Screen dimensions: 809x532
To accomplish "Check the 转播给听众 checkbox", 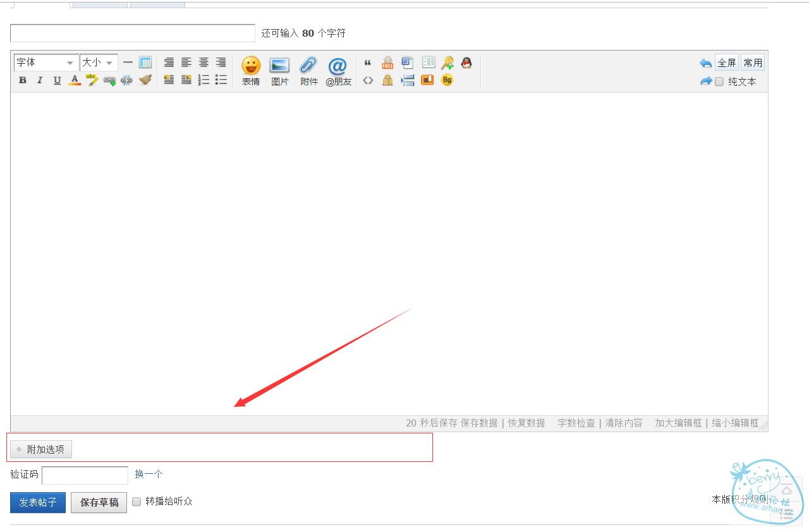I will (x=137, y=502).
